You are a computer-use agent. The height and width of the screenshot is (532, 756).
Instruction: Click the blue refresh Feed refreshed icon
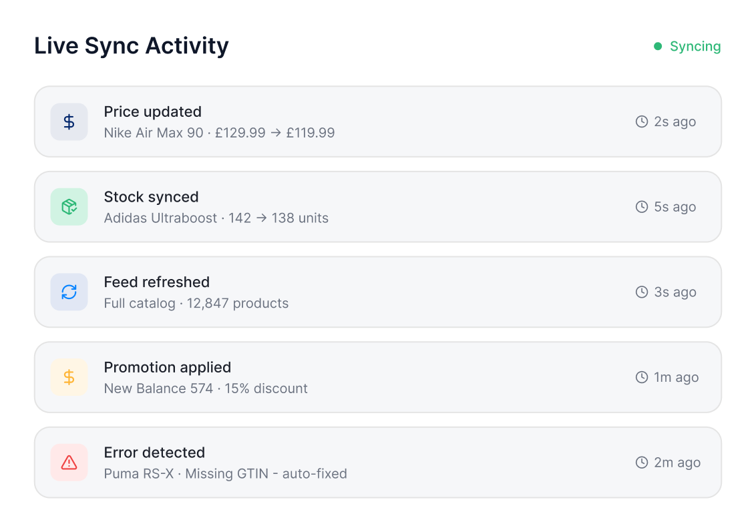69,292
